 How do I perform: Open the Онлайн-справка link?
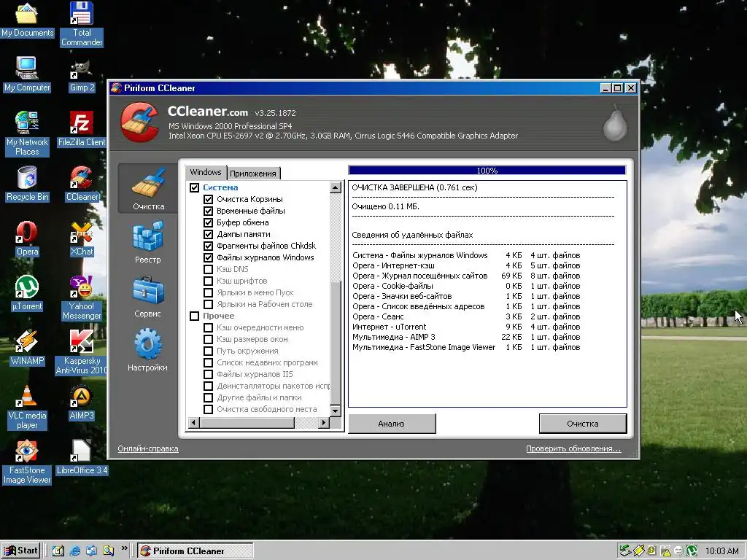coord(148,448)
